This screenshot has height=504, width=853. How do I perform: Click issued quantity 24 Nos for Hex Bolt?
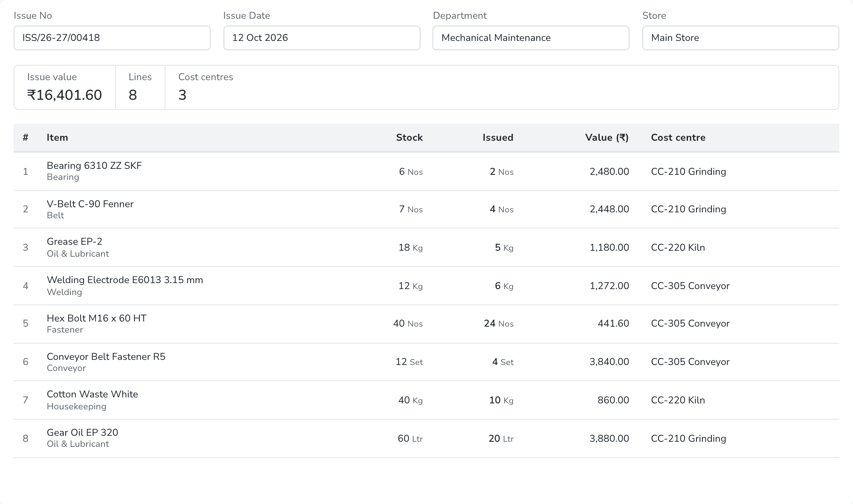tap(499, 324)
